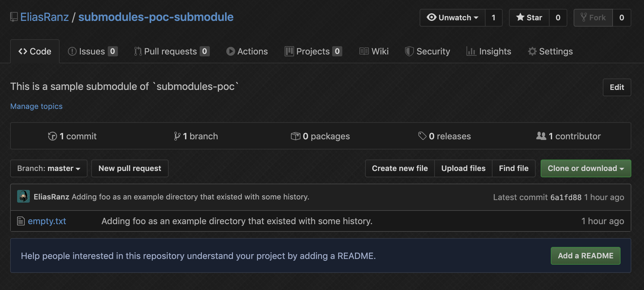Click the Security shield icon
This screenshot has height=290, width=644.
click(x=409, y=51)
